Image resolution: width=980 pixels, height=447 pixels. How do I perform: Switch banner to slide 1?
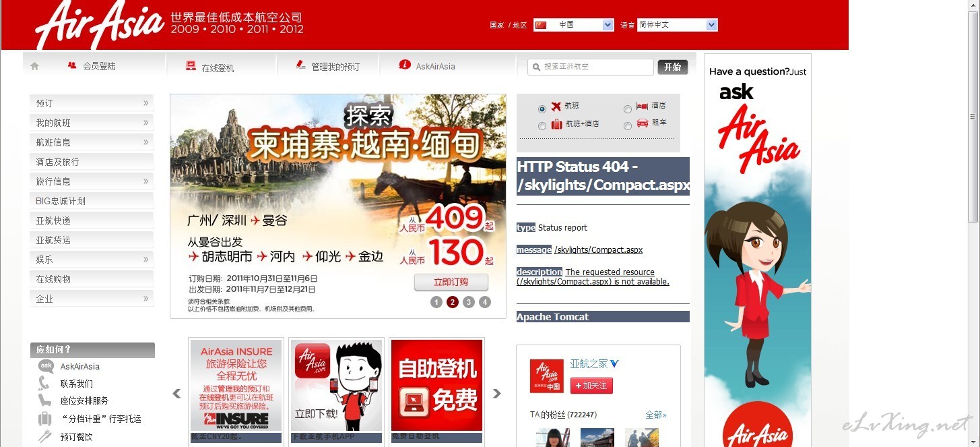point(436,302)
